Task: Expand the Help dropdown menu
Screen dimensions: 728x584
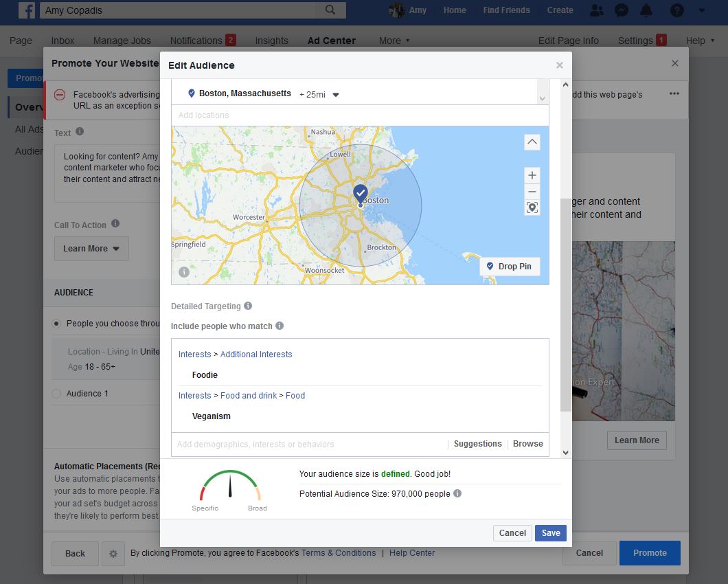Action: [700, 41]
